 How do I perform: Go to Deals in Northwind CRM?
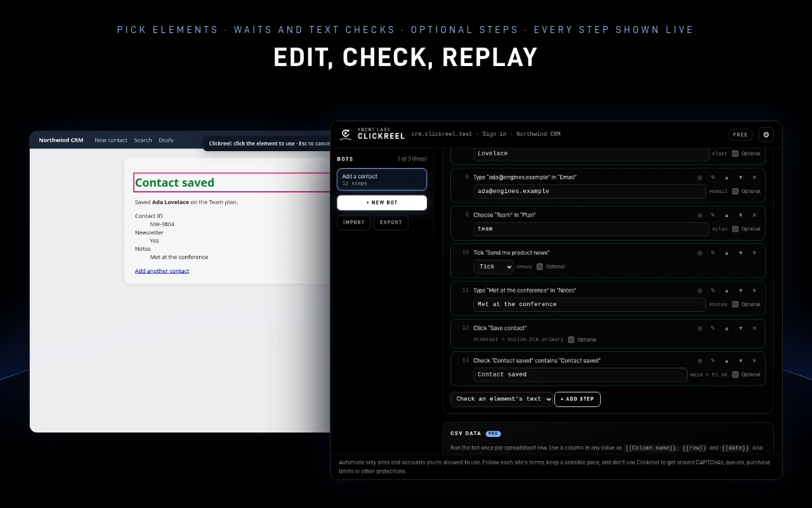click(166, 140)
